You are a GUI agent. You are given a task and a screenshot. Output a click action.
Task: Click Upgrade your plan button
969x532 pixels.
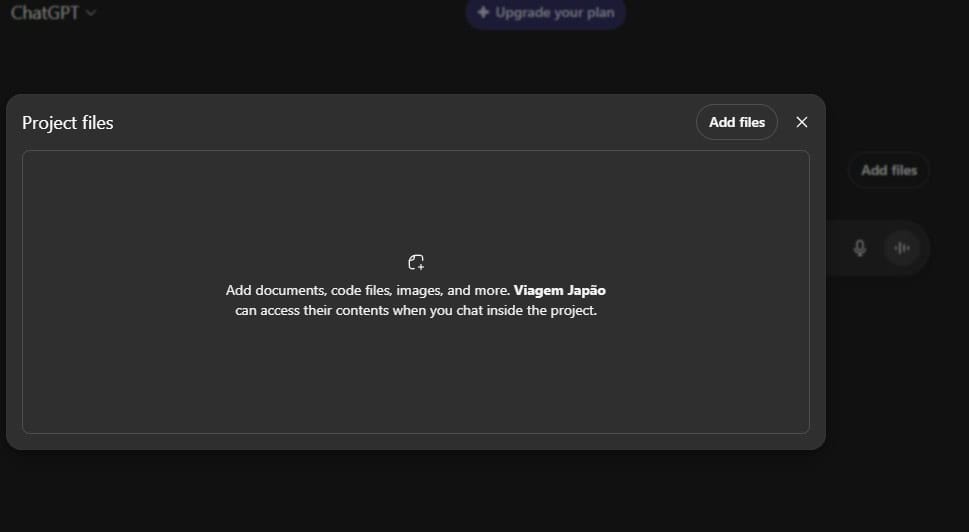click(546, 13)
